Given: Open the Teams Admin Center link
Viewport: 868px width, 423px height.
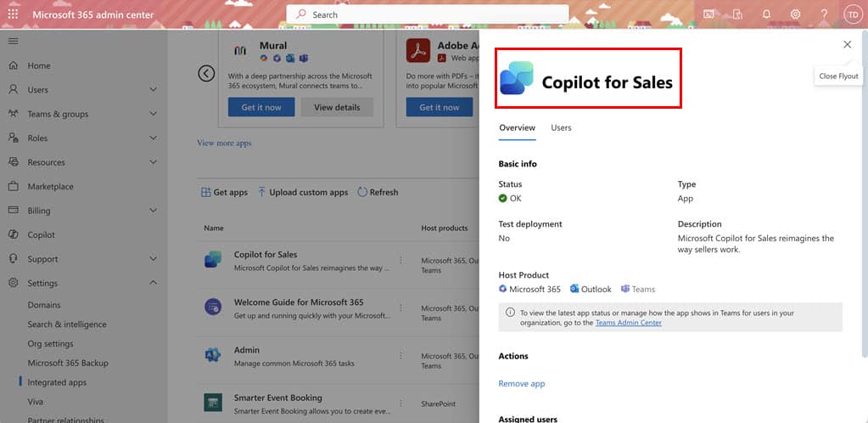Looking at the screenshot, I should (x=629, y=323).
